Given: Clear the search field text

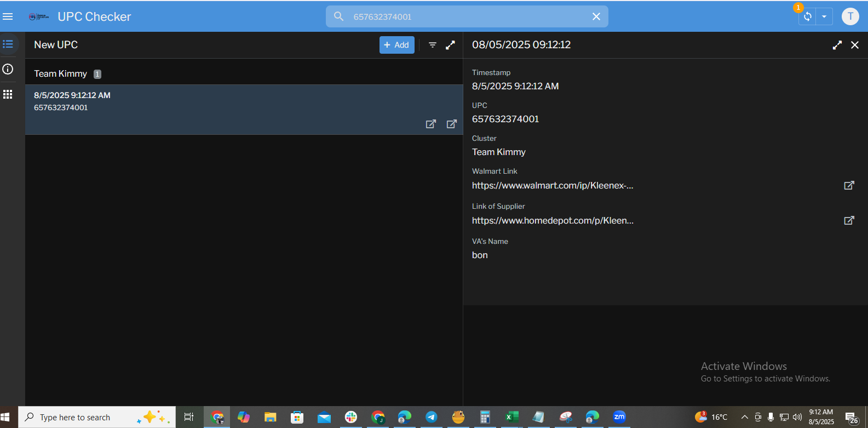Looking at the screenshot, I should (596, 16).
